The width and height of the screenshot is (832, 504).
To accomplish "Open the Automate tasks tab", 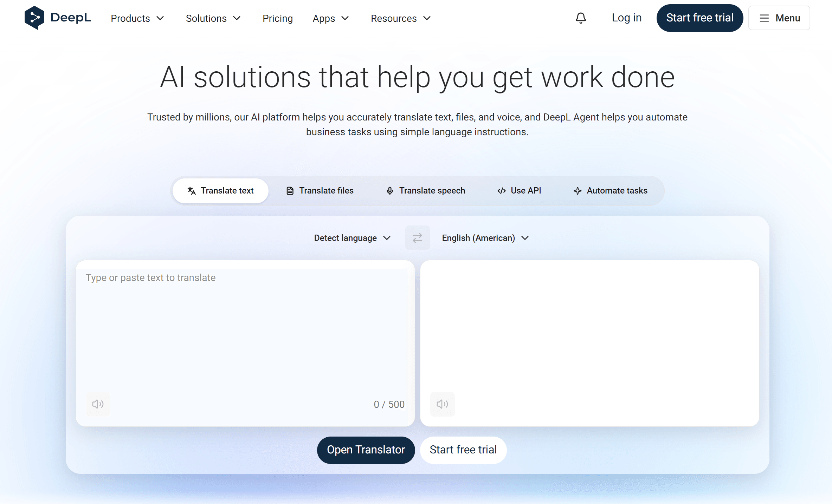I will click(x=610, y=191).
